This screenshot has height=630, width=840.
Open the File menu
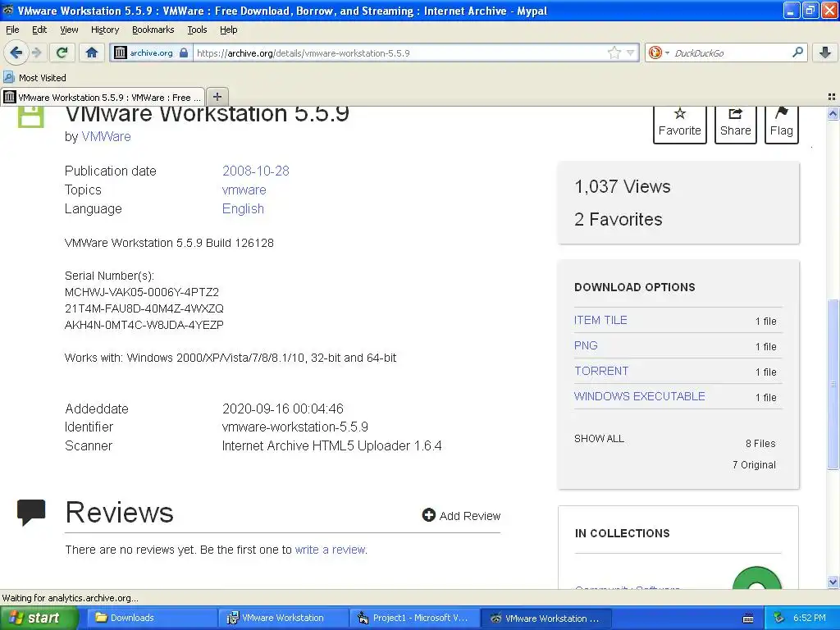point(12,30)
